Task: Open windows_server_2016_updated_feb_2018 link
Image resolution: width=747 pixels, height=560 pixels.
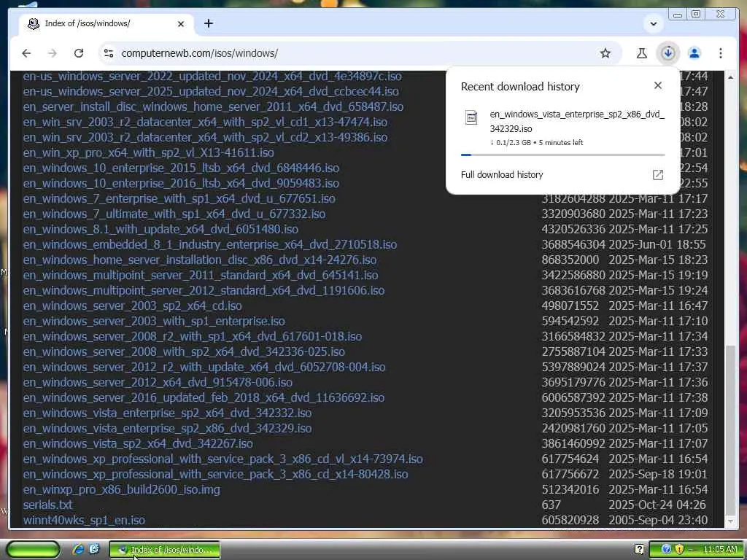Action: pyautogui.click(x=204, y=397)
